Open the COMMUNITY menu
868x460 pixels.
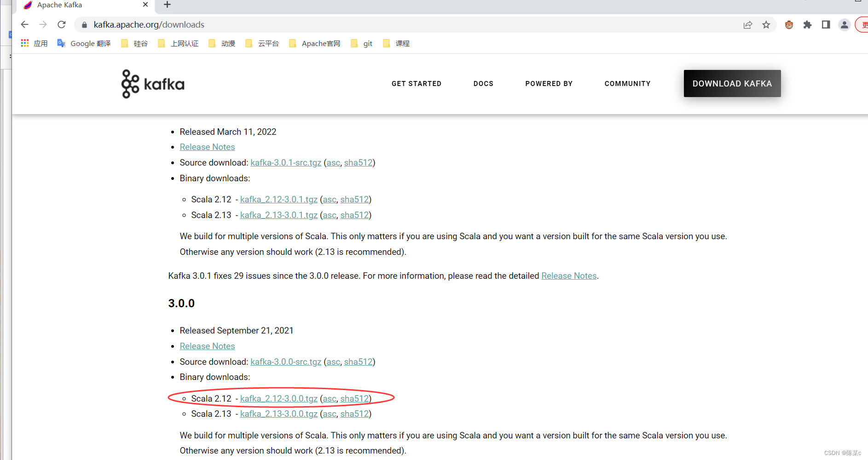[628, 84]
